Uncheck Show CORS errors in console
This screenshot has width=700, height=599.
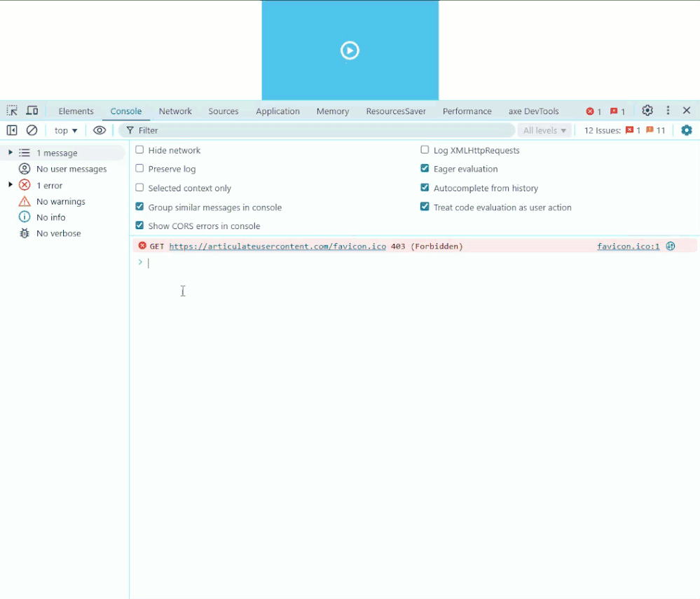[139, 226]
